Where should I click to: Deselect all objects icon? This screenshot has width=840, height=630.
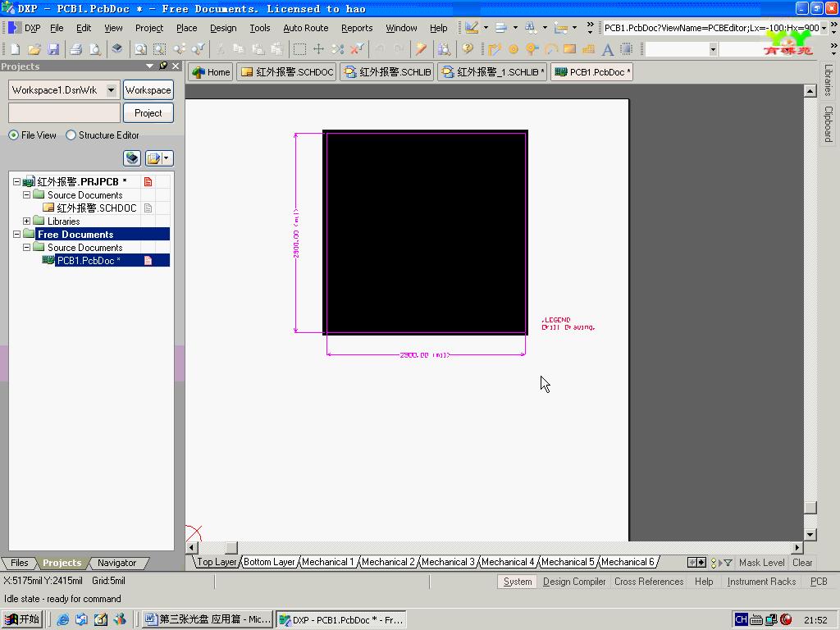tap(337, 49)
